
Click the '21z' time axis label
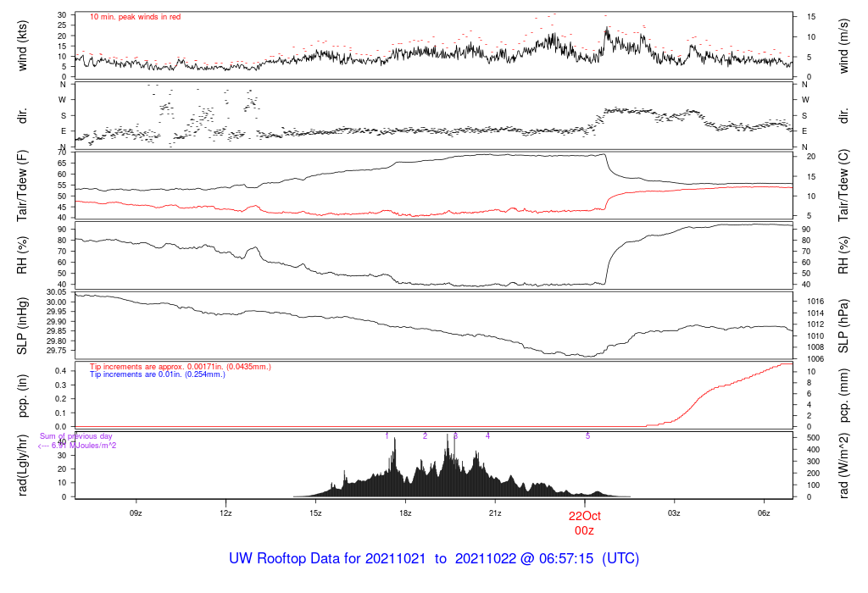coord(495,513)
